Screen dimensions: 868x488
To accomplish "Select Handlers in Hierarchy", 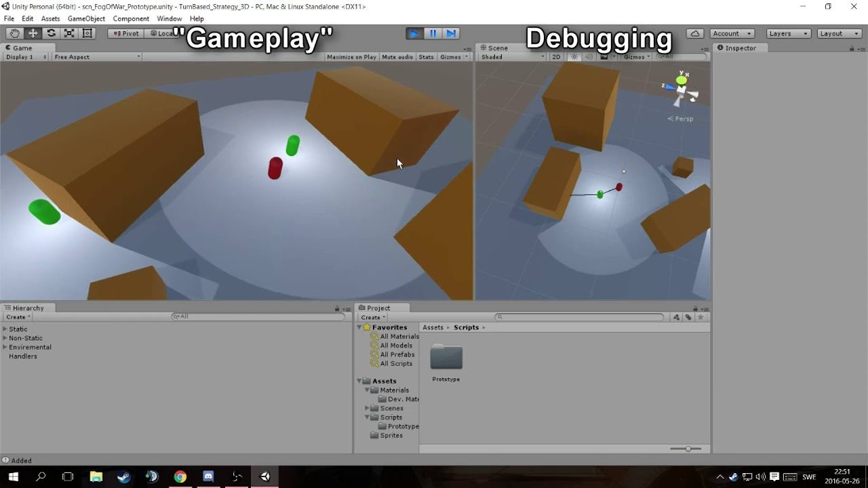I will (x=23, y=356).
